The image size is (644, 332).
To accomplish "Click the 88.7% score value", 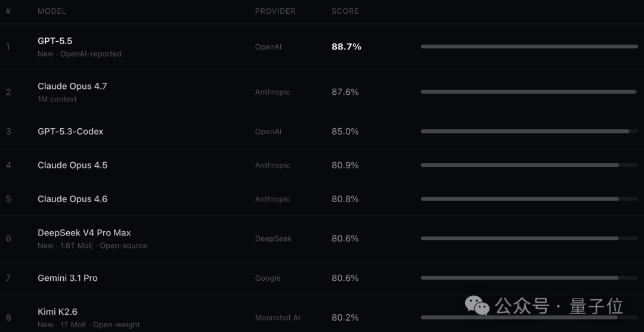I will click(x=346, y=46).
